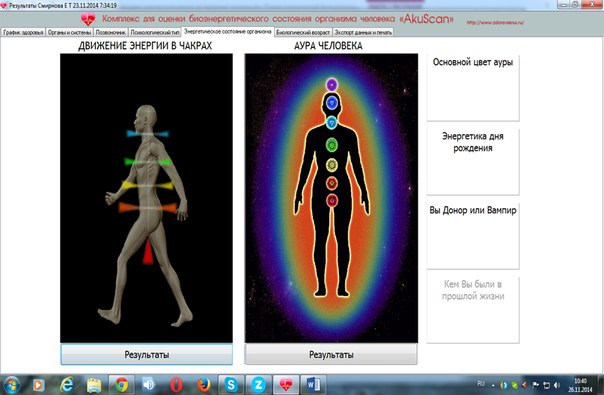The height and width of the screenshot is (395, 604).
Task: Click the orange sacral chakra cones
Action: 148,208
